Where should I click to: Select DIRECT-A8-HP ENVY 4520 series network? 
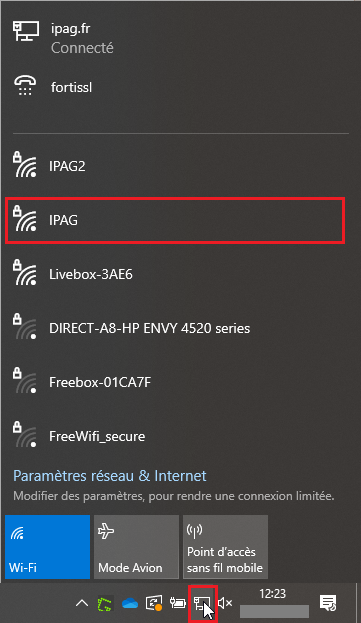(175, 328)
